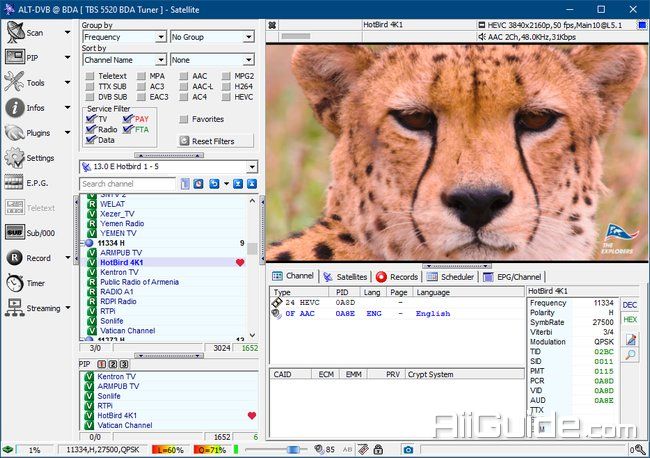The height and width of the screenshot is (458, 650).
Task: Click the refresh arrow icon beside search
Action: pos(214,184)
